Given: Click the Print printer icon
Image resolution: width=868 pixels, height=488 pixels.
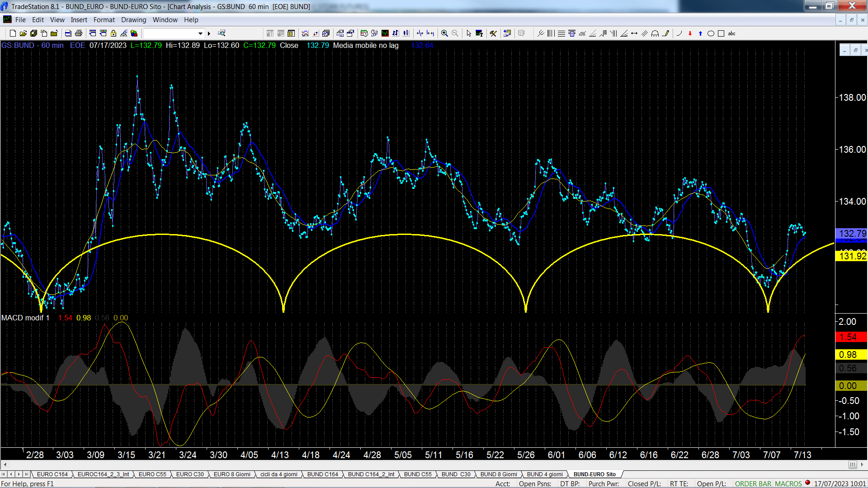Looking at the screenshot, I should point(79,33).
